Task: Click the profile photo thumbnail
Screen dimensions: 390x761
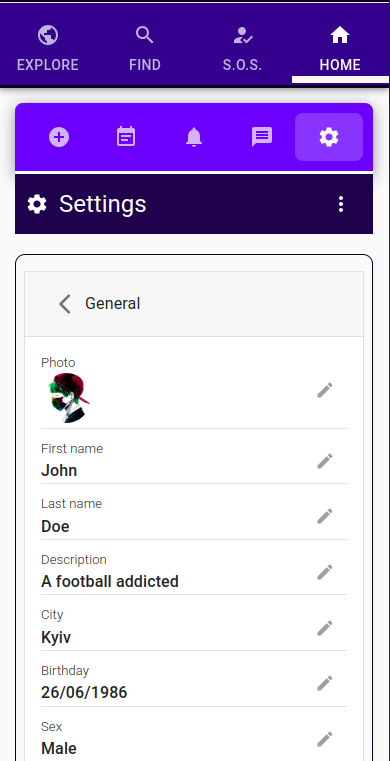Action: click(x=69, y=398)
